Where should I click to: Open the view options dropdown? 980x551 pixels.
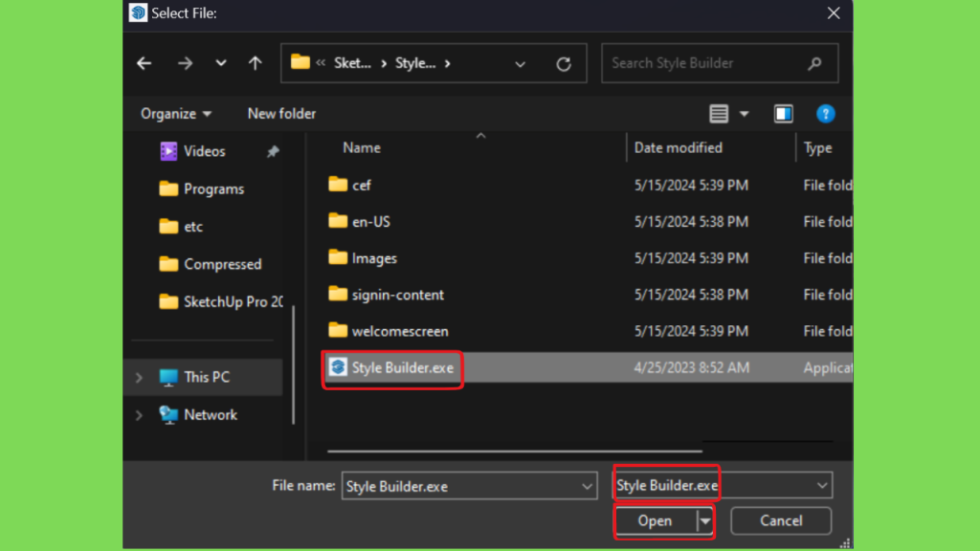click(x=745, y=114)
